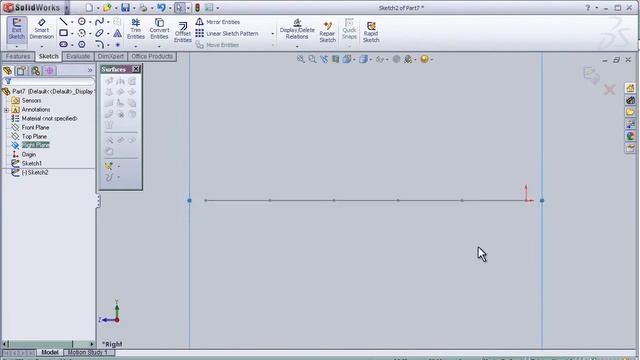Expand the SolidWorks menu arrow
This screenshot has height=360, width=640.
(x=66, y=8)
